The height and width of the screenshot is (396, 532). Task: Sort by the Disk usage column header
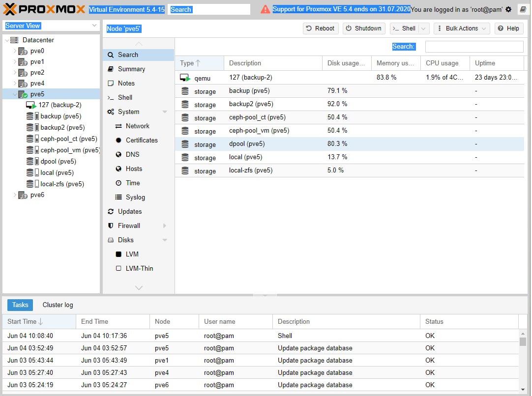[347, 63]
